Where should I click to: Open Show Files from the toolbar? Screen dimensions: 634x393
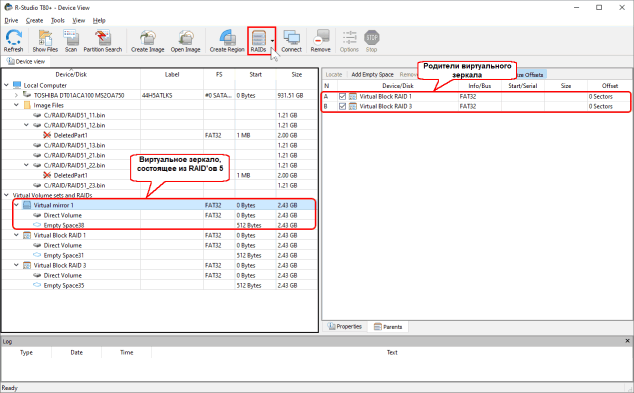point(45,38)
